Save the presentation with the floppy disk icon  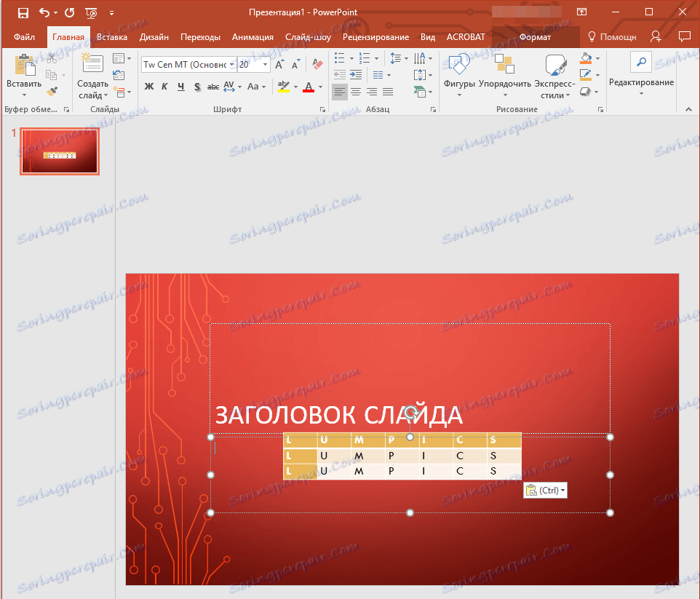click(x=23, y=12)
